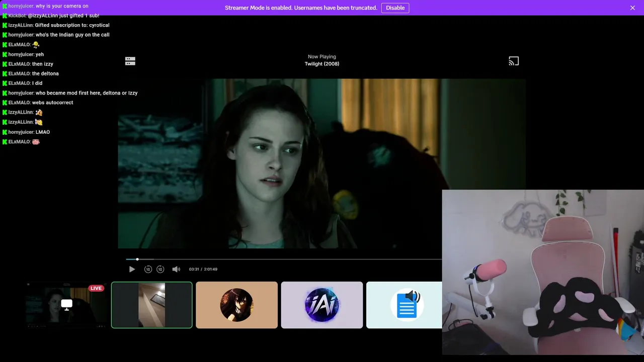Click the Kick badge next to KickBot
Screen dimensions: 644x362
5,16
